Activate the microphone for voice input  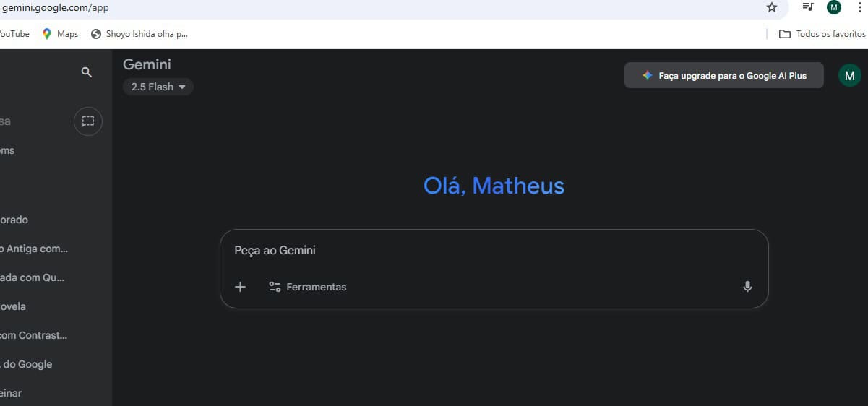[x=747, y=287]
